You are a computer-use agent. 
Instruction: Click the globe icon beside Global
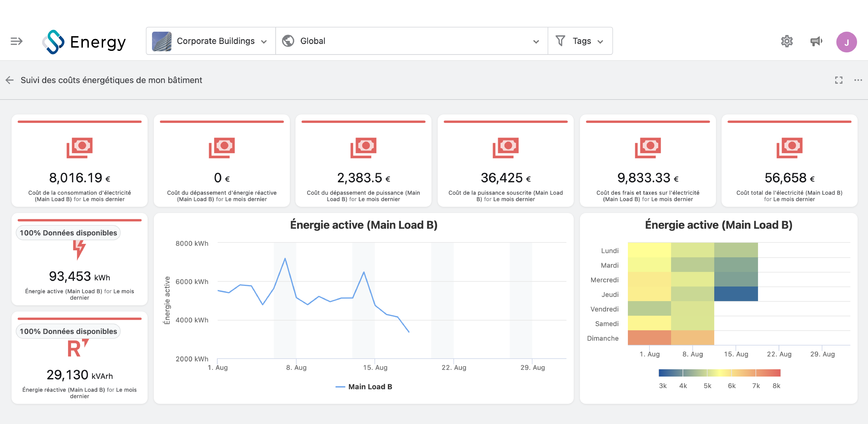(x=288, y=41)
